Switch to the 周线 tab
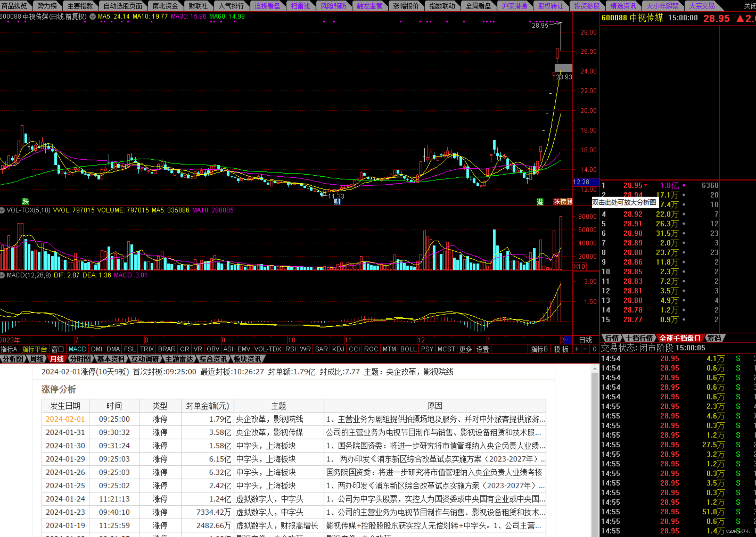 pos(37,359)
